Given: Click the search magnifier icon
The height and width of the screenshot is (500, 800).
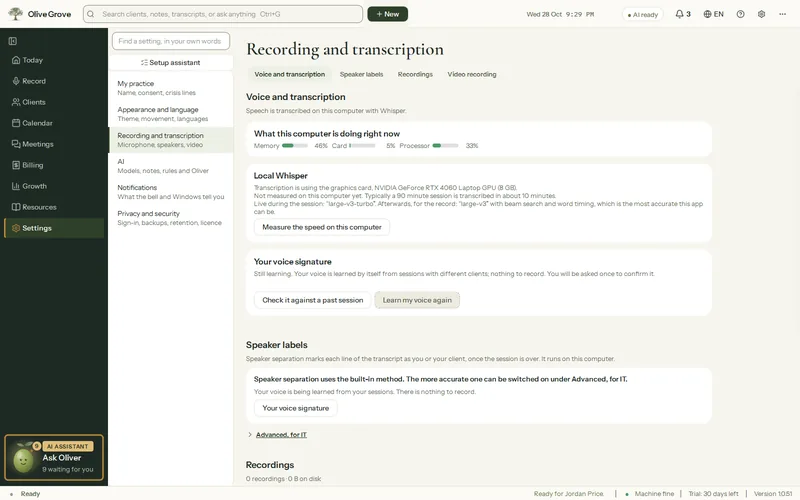Looking at the screenshot, I should pos(91,14).
